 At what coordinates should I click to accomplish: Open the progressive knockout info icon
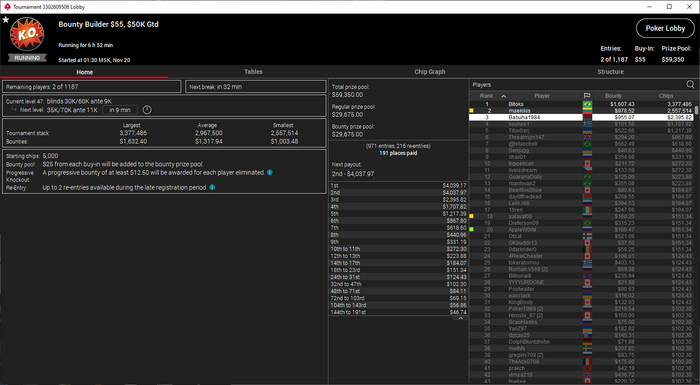click(x=270, y=172)
